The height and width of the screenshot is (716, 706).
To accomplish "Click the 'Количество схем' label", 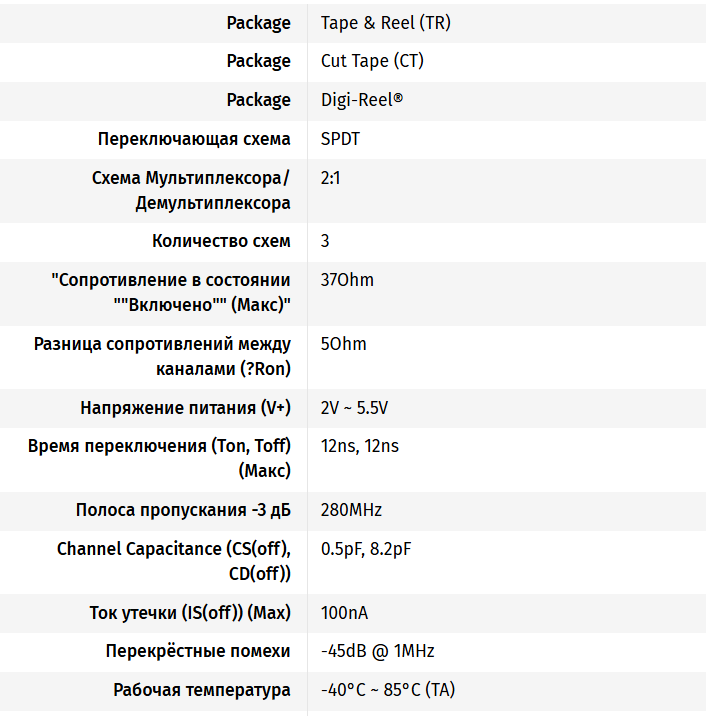I will (221, 241).
